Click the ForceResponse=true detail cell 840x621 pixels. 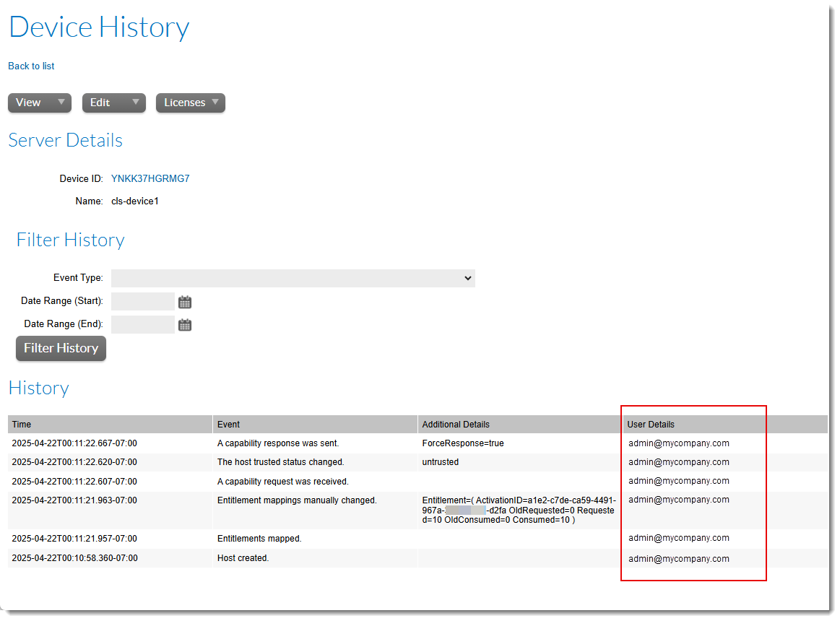pyautogui.click(x=463, y=443)
